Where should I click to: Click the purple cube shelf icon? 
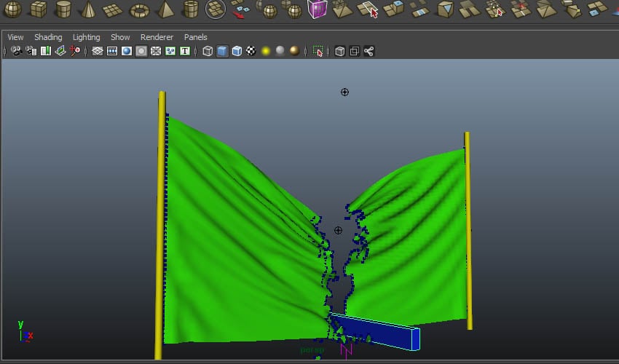(x=317, y=9)
